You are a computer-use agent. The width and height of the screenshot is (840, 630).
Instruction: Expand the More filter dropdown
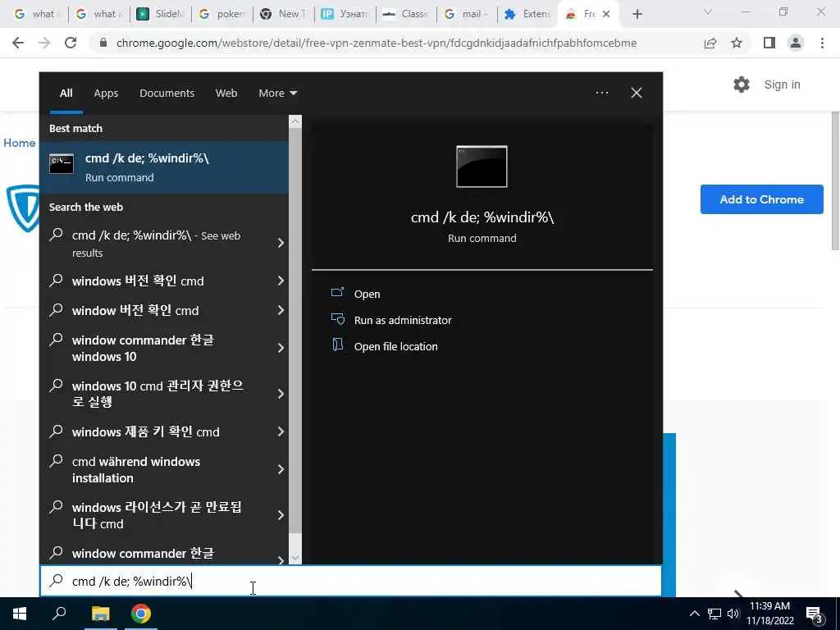(277, 94)
